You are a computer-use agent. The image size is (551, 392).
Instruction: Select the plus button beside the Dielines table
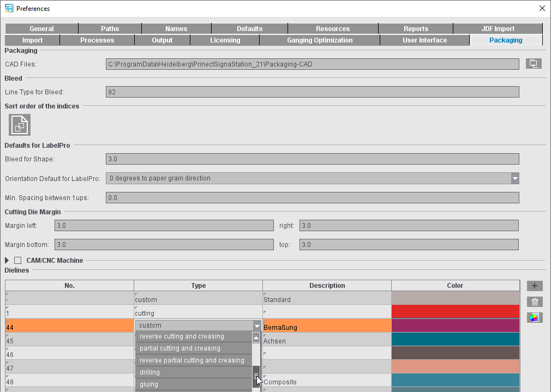click(534, 285)
